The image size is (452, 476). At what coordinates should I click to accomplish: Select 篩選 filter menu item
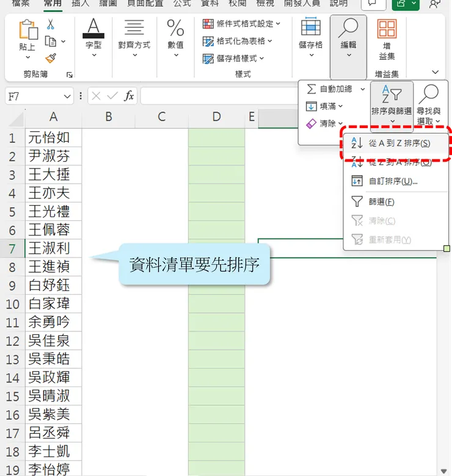coord(396,201)
